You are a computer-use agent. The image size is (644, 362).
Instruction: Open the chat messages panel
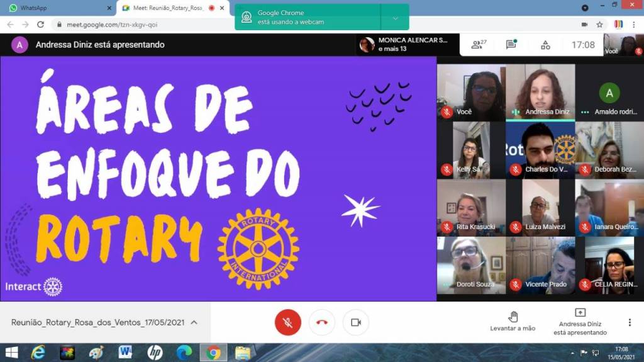[511, 45]
